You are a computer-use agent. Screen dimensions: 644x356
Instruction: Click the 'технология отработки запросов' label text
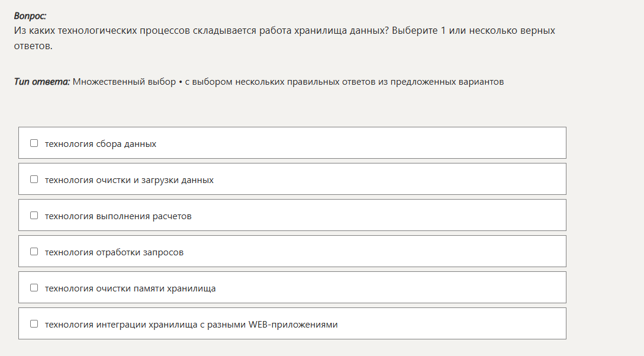click(114, 252)
